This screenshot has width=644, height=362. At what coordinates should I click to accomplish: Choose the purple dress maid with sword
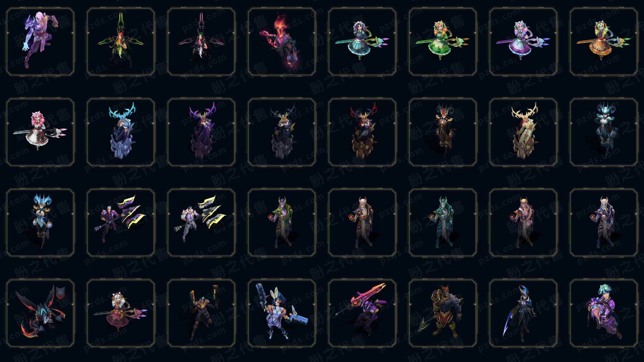523,42
